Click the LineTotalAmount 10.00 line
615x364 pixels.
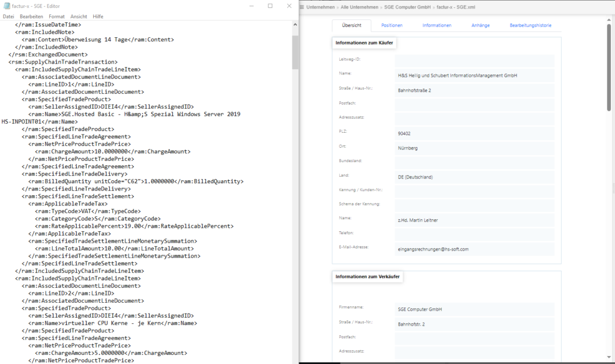pyautogui.click(x=114, y=248)
